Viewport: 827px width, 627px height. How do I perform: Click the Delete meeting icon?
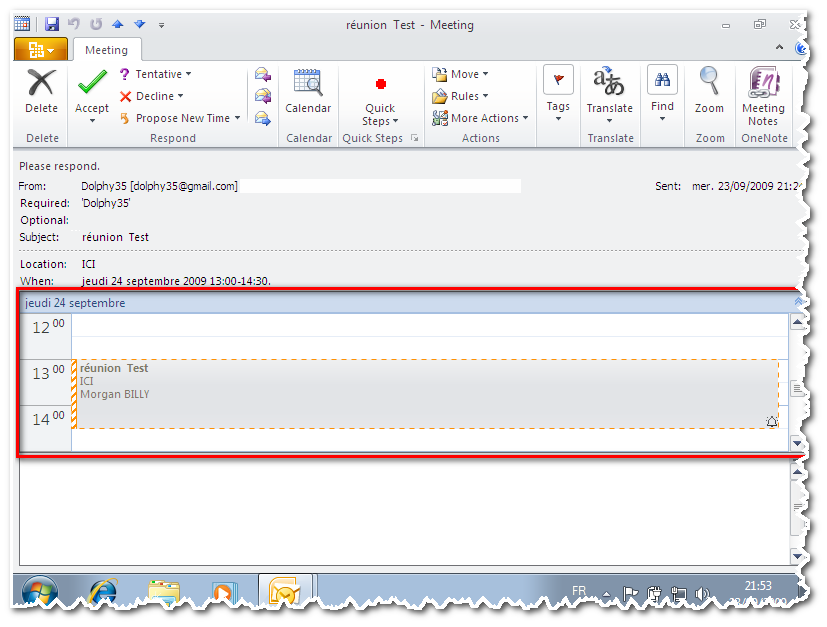coord(41,83)
